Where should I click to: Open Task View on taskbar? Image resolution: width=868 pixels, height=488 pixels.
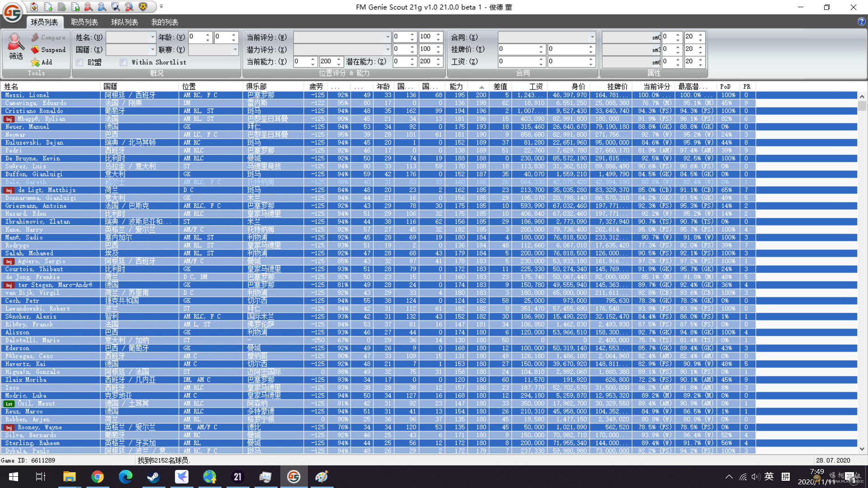(41, 477)
